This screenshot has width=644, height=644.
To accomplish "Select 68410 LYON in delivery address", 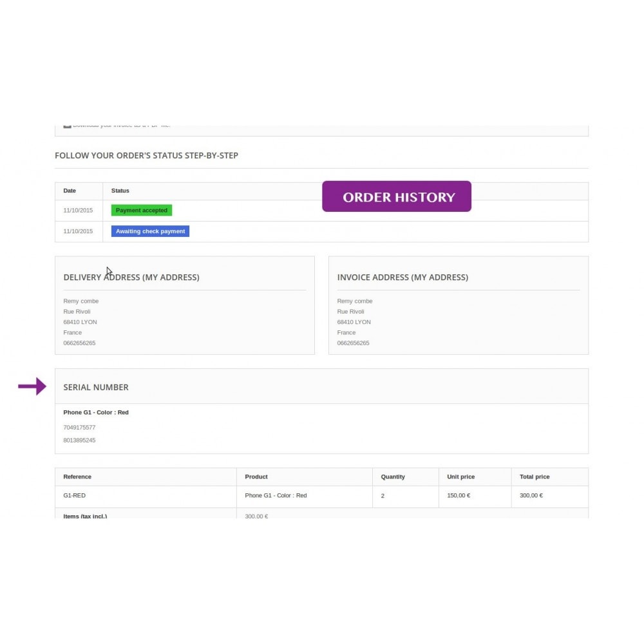I will (80, 322).
